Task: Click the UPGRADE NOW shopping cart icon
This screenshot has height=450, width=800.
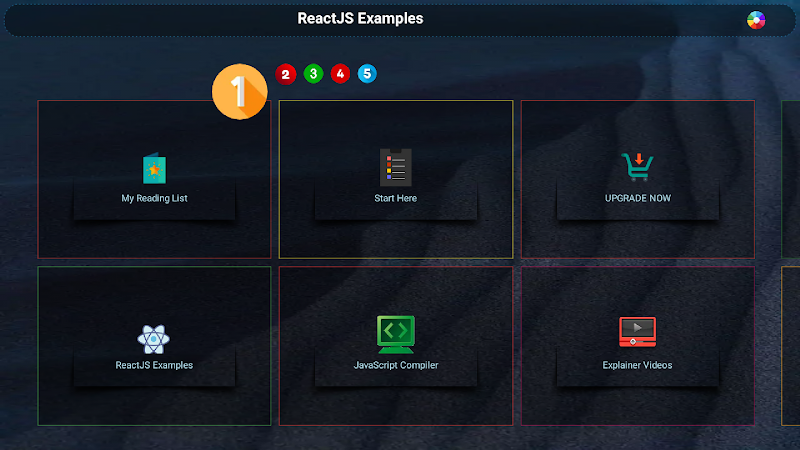Action: click(638, 167)
